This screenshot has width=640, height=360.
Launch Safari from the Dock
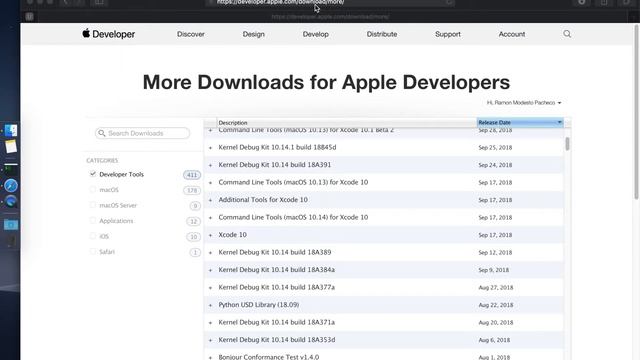11,186
